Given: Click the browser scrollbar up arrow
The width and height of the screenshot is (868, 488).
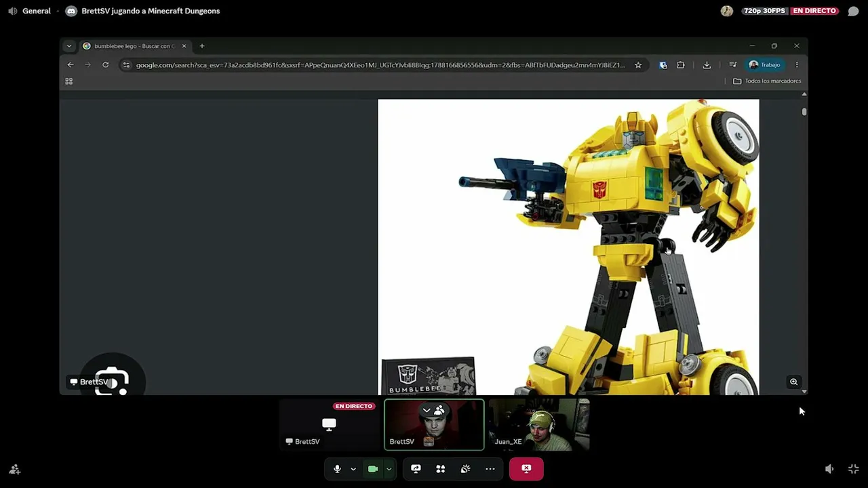Looking at the screenshot, I should (804, 94).
